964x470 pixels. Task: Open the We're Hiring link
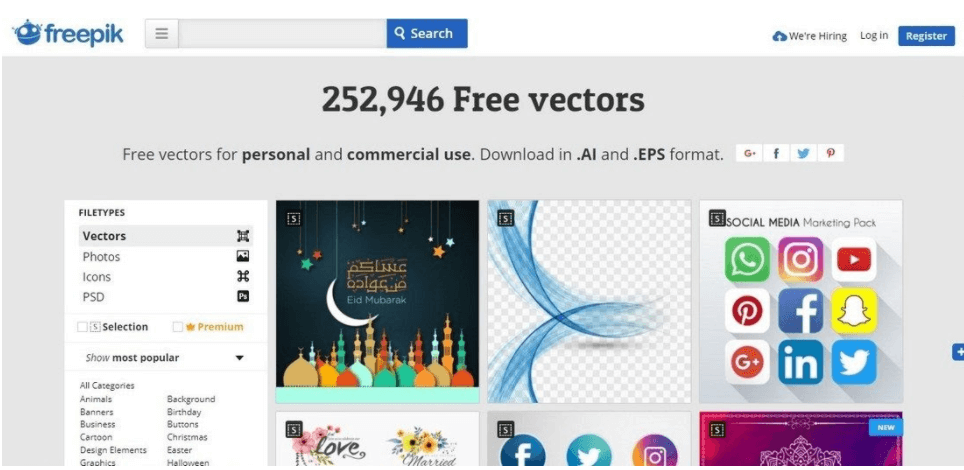pyautogui.click(x=810, y=36)
